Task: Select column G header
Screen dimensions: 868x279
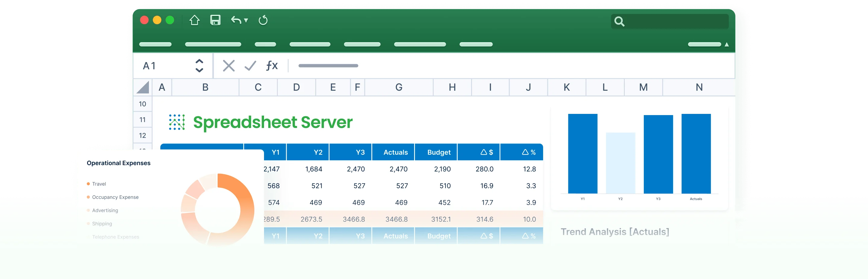Action: [399, 87]
